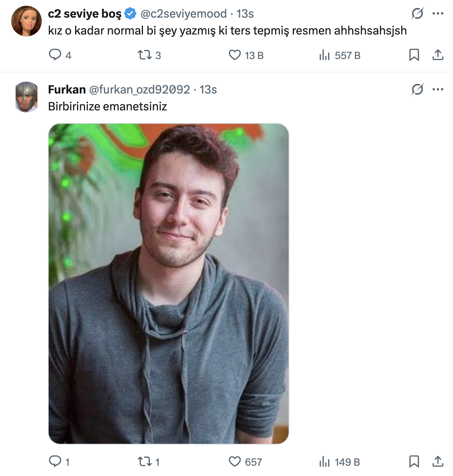The height and width of the screenshot is (476, 453).
Task: Open the @c2seviyemood handle link
Action: [184, 14]
